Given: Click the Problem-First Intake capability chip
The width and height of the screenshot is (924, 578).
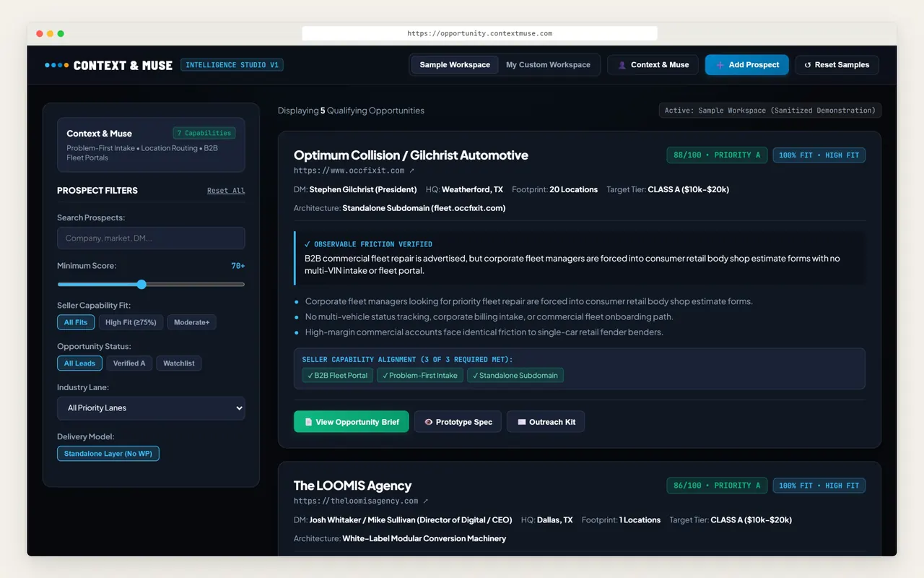Looking at the screenshot, I should 420,376.
